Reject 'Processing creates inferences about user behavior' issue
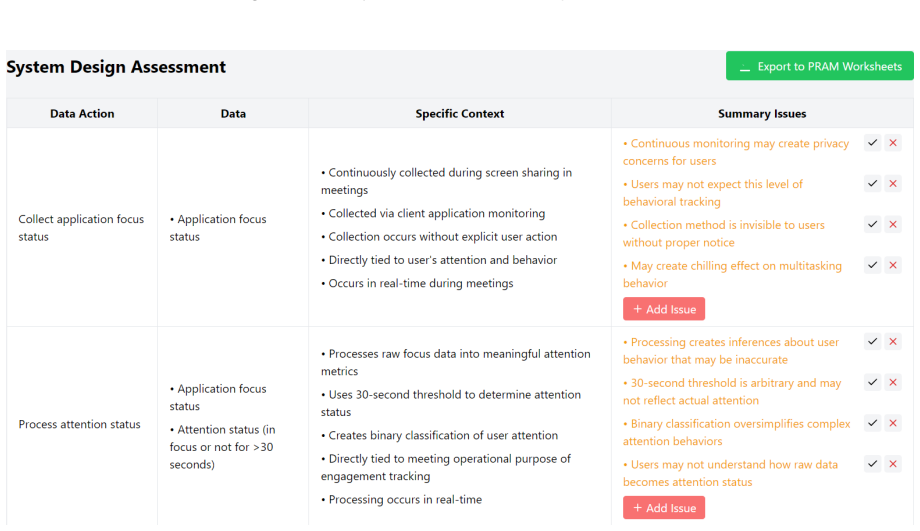The width and height of the screenshot is (920, 531). click(893, 341)
